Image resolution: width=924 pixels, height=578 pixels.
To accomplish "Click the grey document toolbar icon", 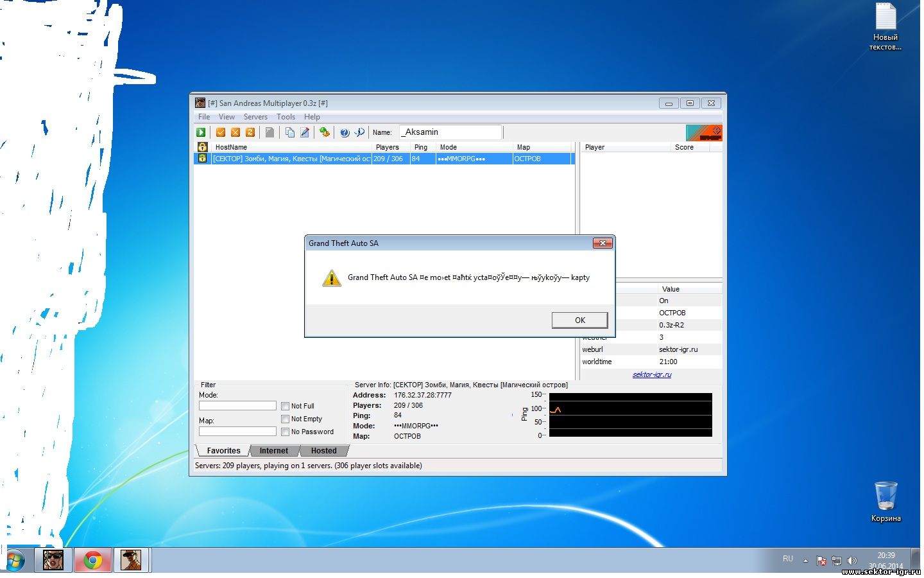I will (x=270, y=132).
